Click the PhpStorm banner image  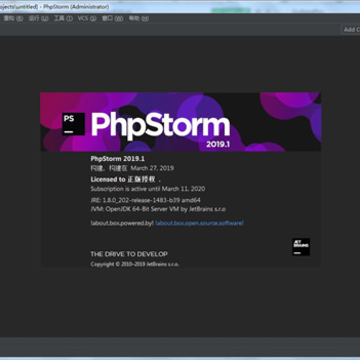click(x=181, y=122)
